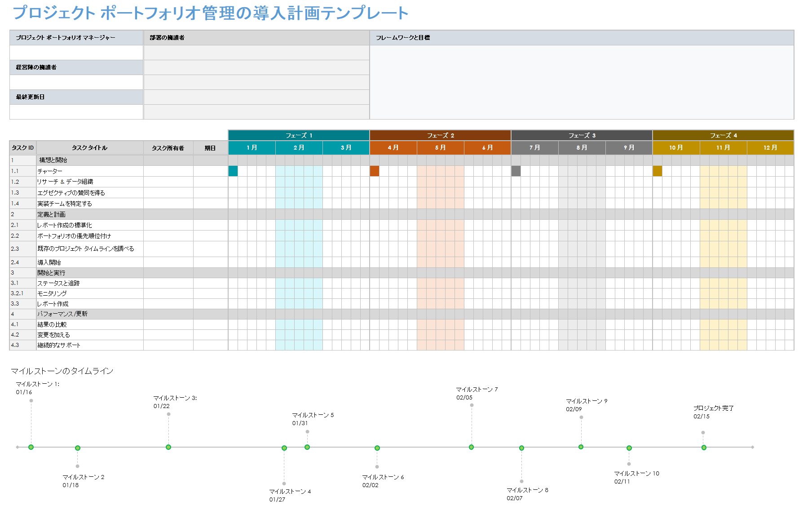The height and width of the screenshot is (506, 812).
Task: Click the タスク所有者 column header
Action: point(168,147)
